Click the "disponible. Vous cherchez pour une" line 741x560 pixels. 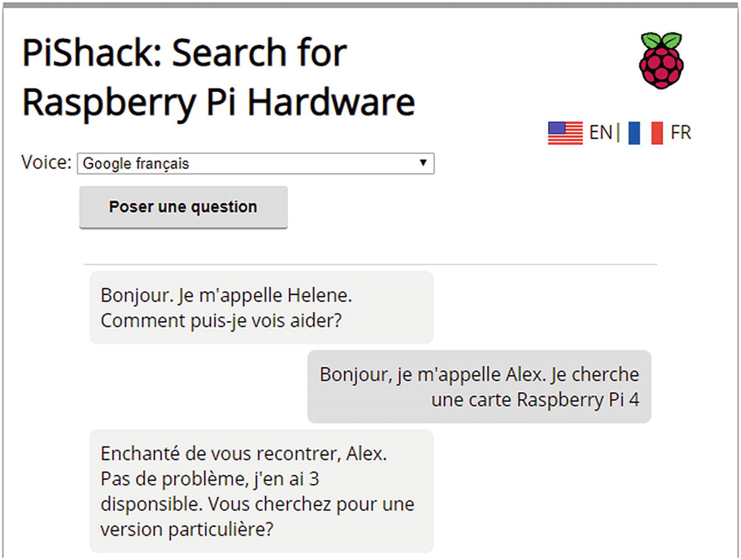(x=257, y=504)
